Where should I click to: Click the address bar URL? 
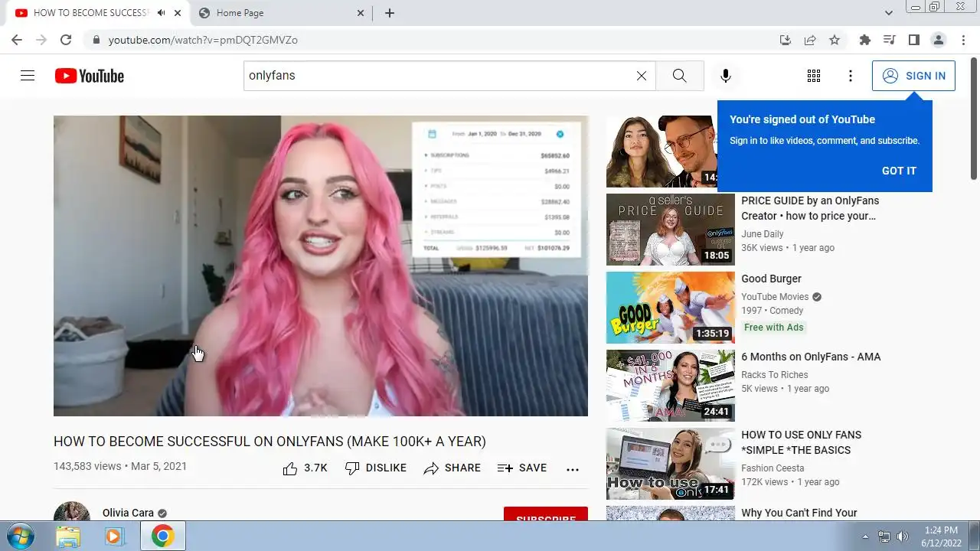coord(203,40)
